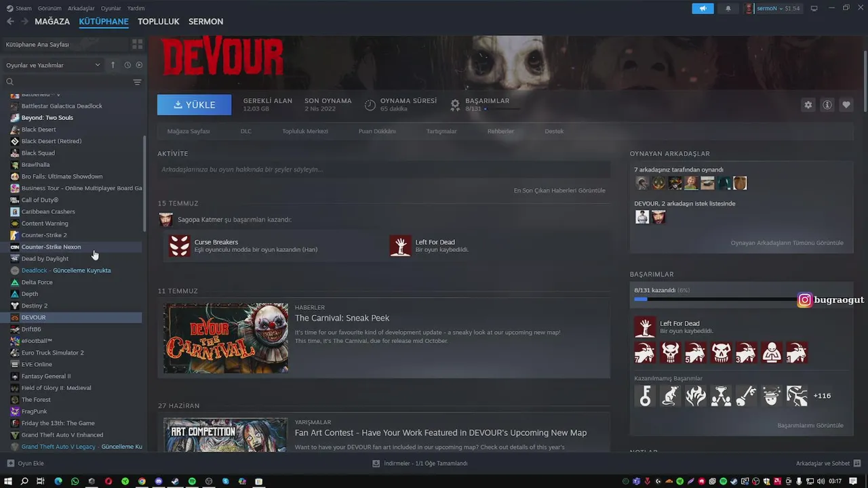The width and height of the screenshot is (868, 488).
Task: Click Başarımlarını Görüntüle link
Action: click(x=810, y=426)
